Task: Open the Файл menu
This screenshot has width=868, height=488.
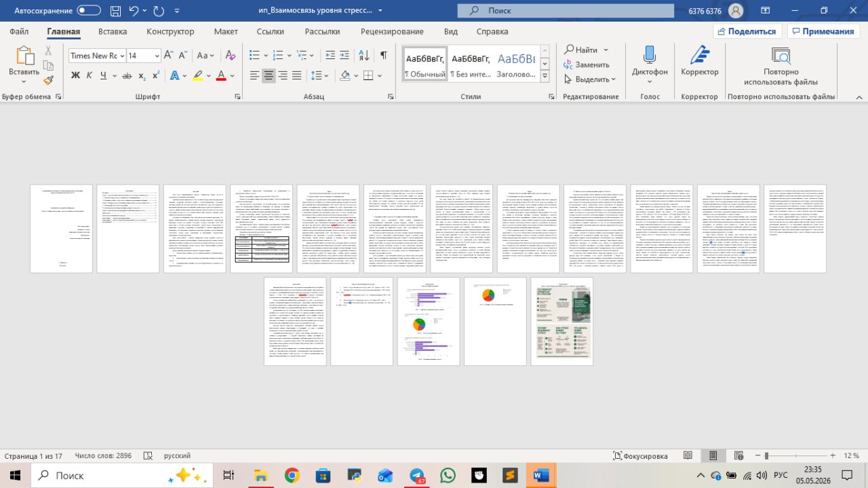Action: coord(19,31)
